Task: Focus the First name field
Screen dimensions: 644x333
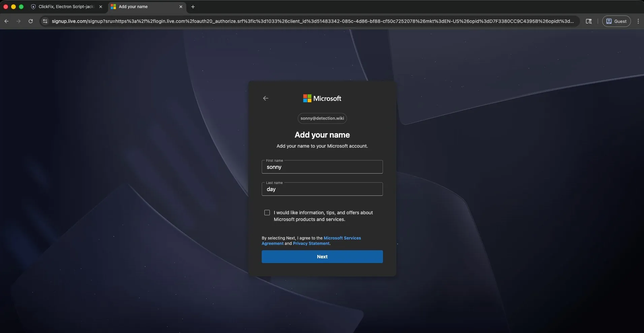Action: tap(322, 167)
